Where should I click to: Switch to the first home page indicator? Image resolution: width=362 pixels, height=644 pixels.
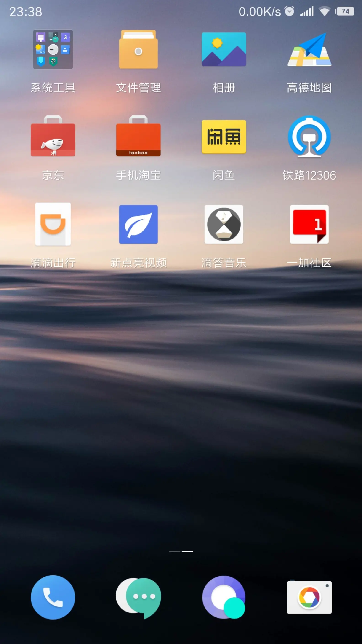pyautogui.click(x=175, y=551)
